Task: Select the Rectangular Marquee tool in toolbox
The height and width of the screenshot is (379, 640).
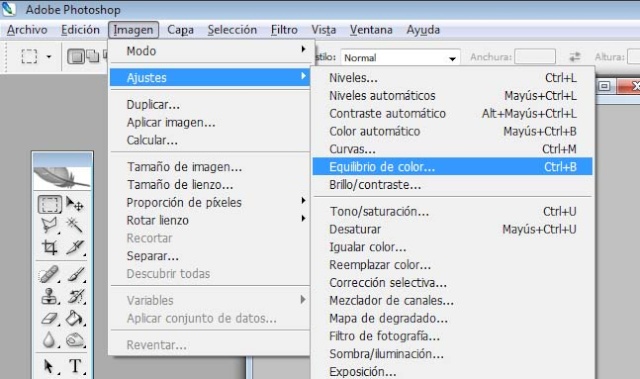Action: point(50,204)
